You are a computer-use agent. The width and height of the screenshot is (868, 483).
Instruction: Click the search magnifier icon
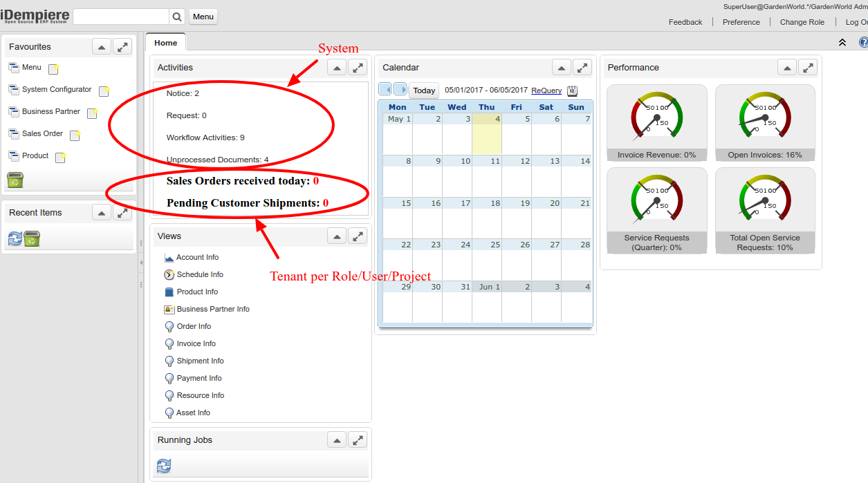[x=178, y=17]
